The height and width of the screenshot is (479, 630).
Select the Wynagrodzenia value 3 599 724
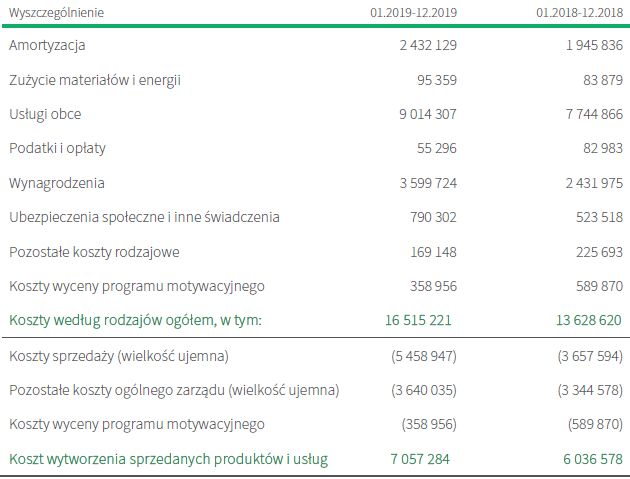pos(428,183)
